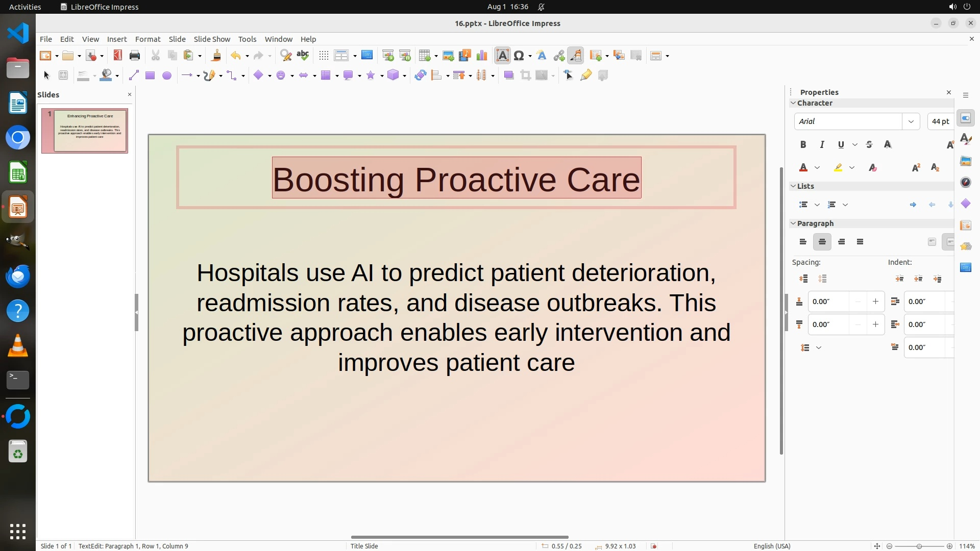Open the Arial font name dropdown
This screenshot has height=551, width=980.
(911, 121)
